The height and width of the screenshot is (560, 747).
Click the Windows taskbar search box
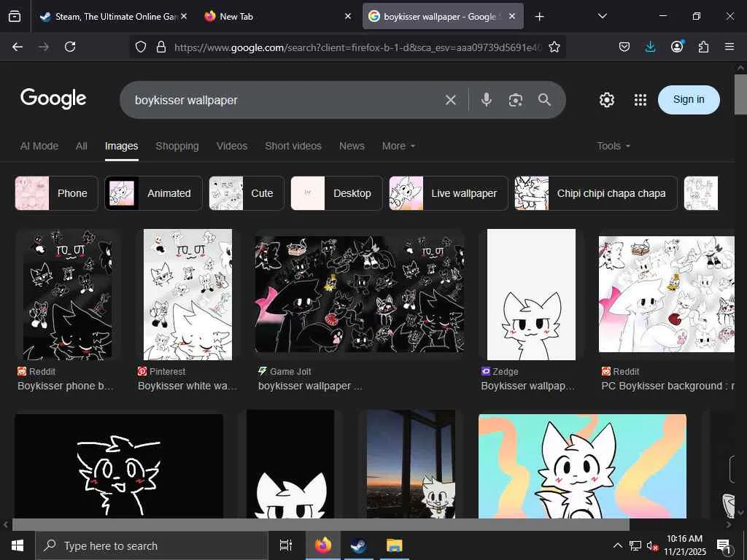tap(152, 545)
